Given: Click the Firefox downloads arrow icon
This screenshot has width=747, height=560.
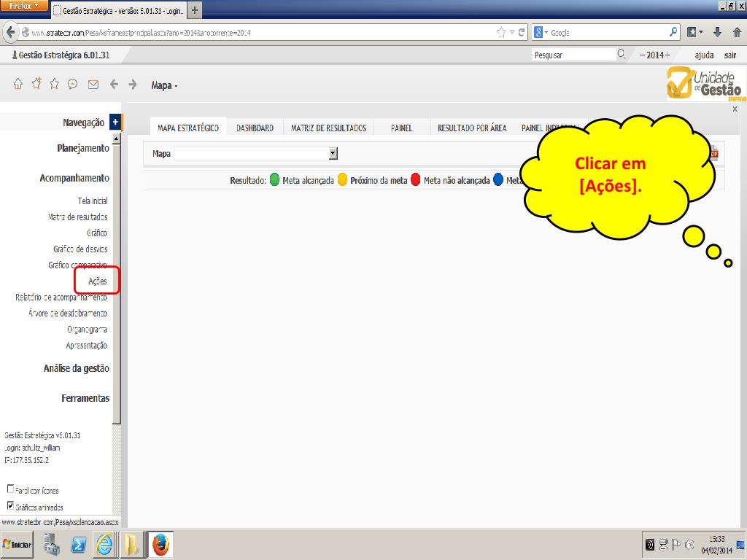Looking at the screenshot, I should pos(717,32).
